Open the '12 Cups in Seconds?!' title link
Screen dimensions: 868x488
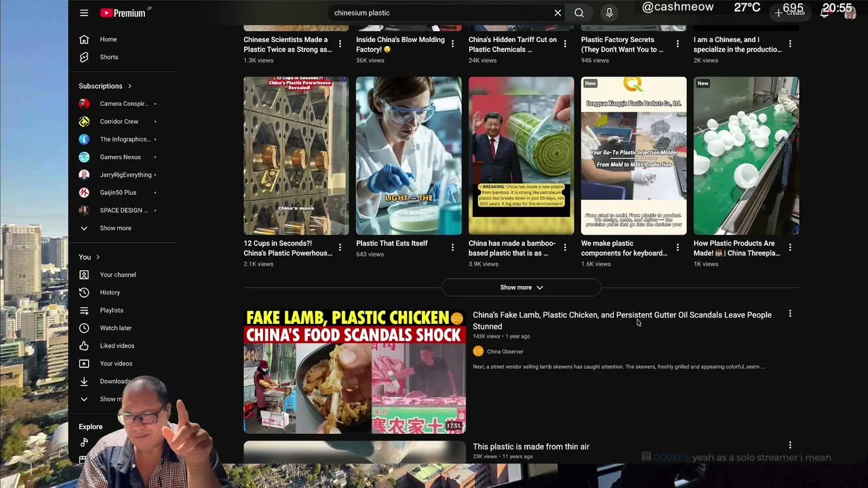(x=288, y=248)
